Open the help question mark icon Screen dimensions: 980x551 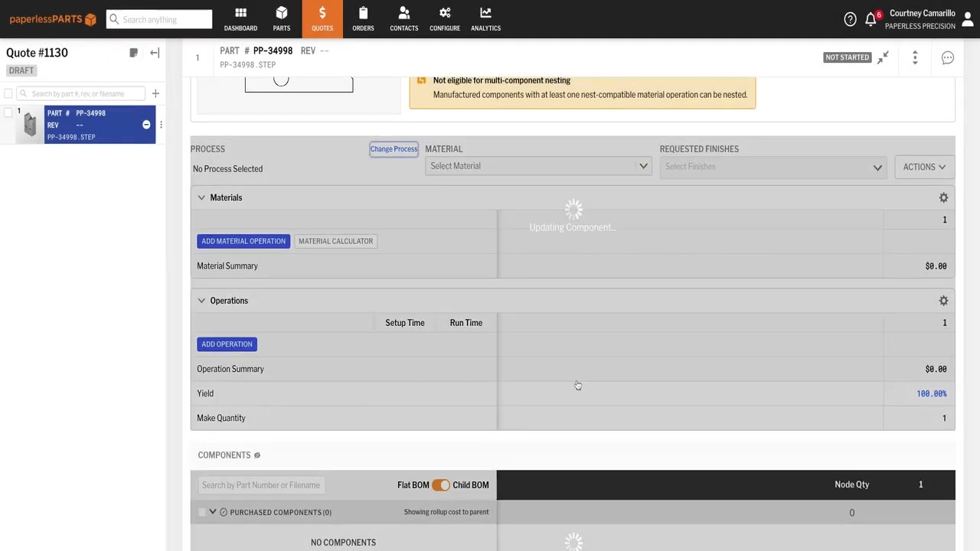(x=850, y=20)
